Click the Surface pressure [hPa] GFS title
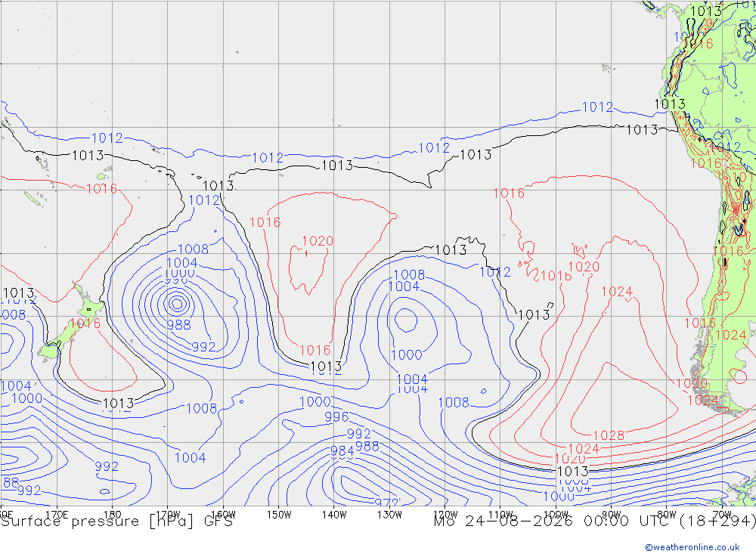Screen dimensions: 756x554 point(116,522)
